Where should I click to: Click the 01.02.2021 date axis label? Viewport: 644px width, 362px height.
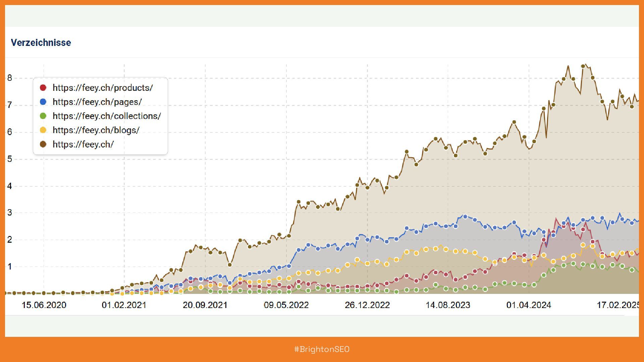coord(124,305)
